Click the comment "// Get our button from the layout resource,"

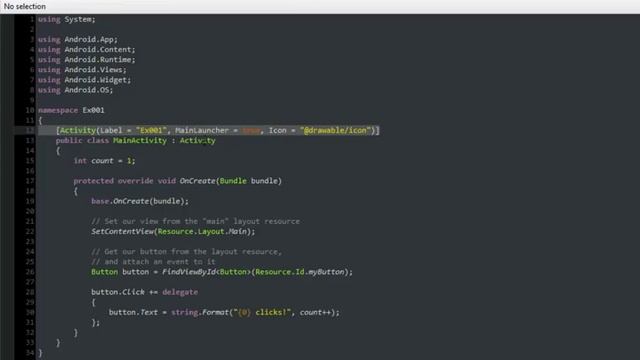(187, 252)
